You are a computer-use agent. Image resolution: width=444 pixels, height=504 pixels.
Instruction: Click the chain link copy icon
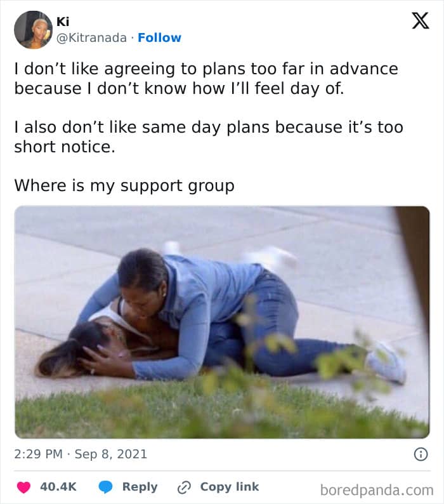(x=184, y=487)
